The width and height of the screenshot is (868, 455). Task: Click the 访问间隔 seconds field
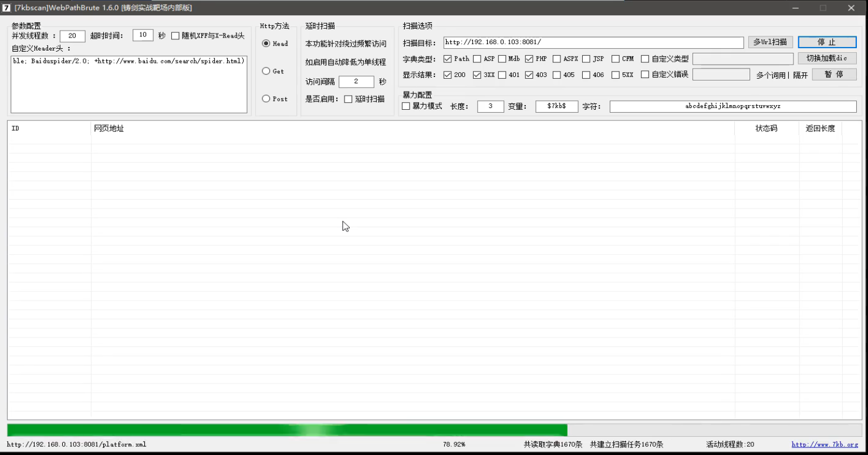(356, 82)
